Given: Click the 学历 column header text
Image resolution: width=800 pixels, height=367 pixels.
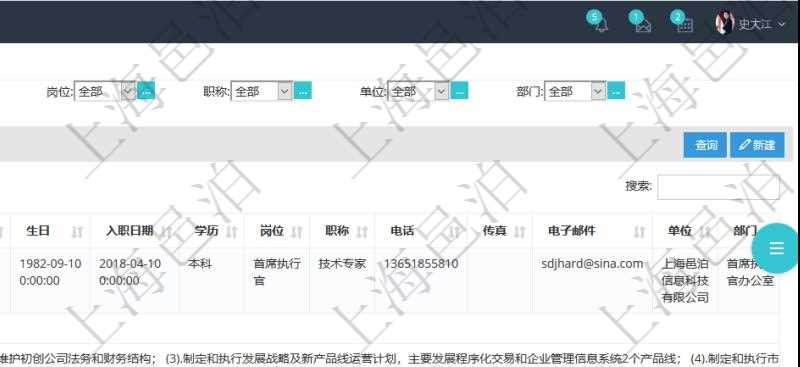Looking at the screenshot, I should tap(206, 231).
